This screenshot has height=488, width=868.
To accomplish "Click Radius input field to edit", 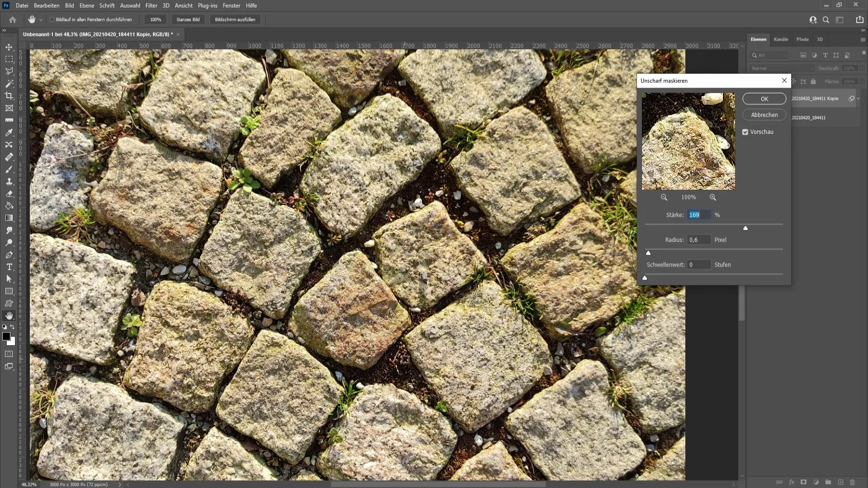I will coord(699,239).
